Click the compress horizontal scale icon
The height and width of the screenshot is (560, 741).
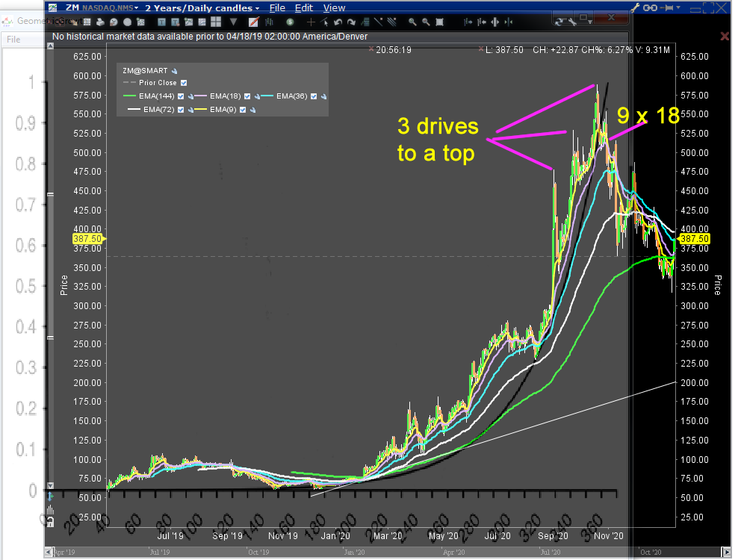[509, 22]
